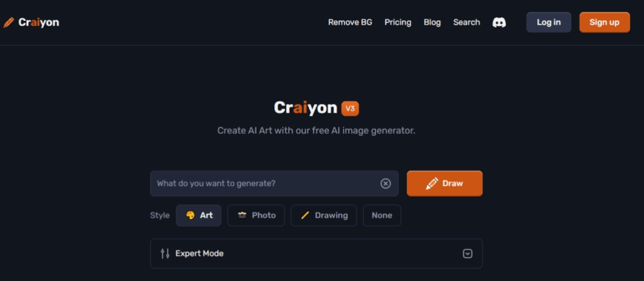
Task: Expand the Expert Mode panel
Action: [316, 253]
